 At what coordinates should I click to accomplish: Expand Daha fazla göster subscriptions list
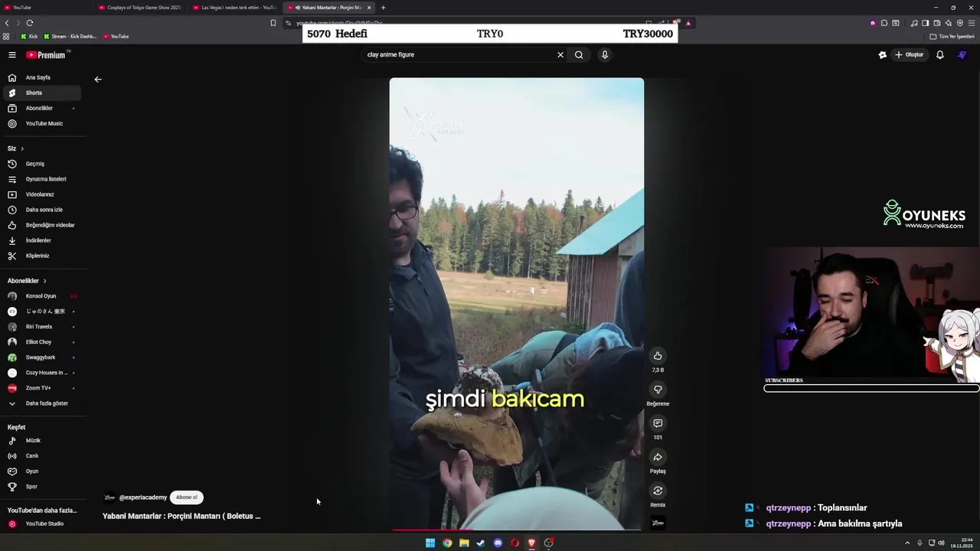42,403
